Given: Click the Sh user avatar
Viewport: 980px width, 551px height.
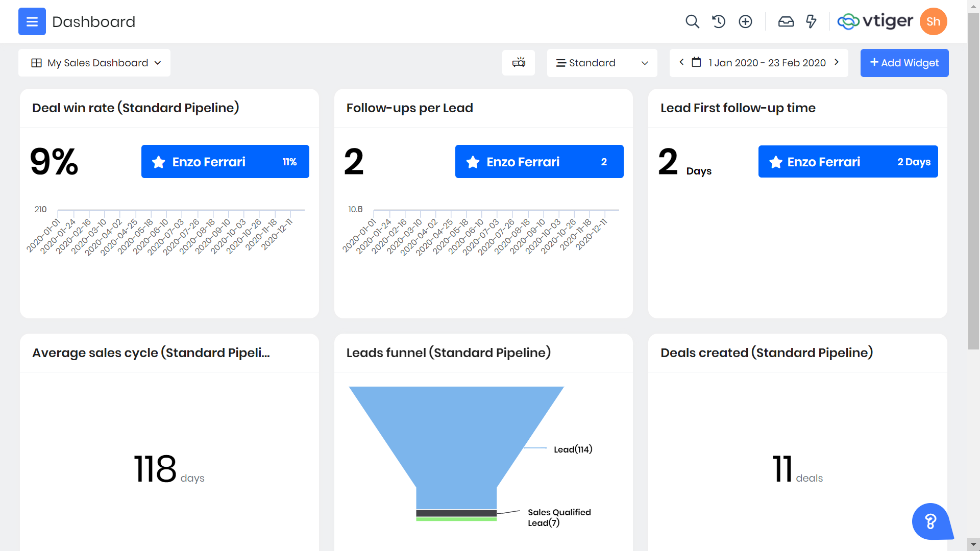Looking at the screenshot, I should pyautogui.click(x=933, y=21).
